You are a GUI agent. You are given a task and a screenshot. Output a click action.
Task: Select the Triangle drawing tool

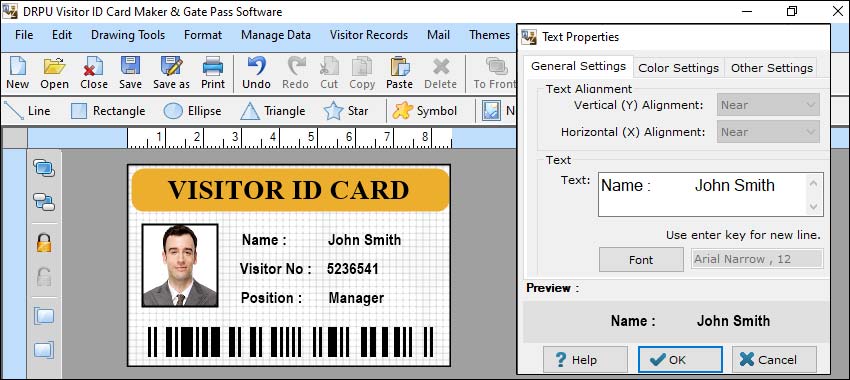click(x=273, y=111)
